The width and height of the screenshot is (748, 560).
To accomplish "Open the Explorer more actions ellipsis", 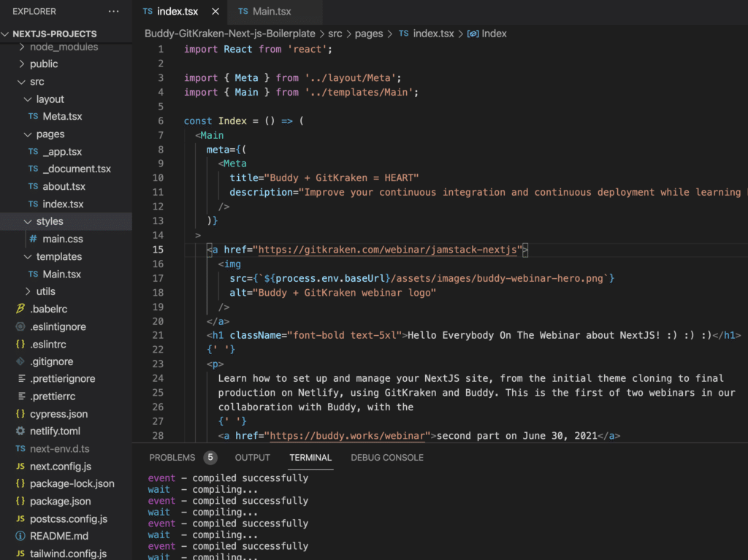I will (x=113, y=12).
